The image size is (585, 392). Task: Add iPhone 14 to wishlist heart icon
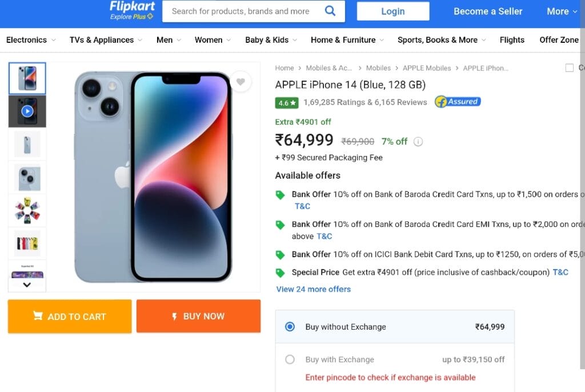click(x=241, y=81)
